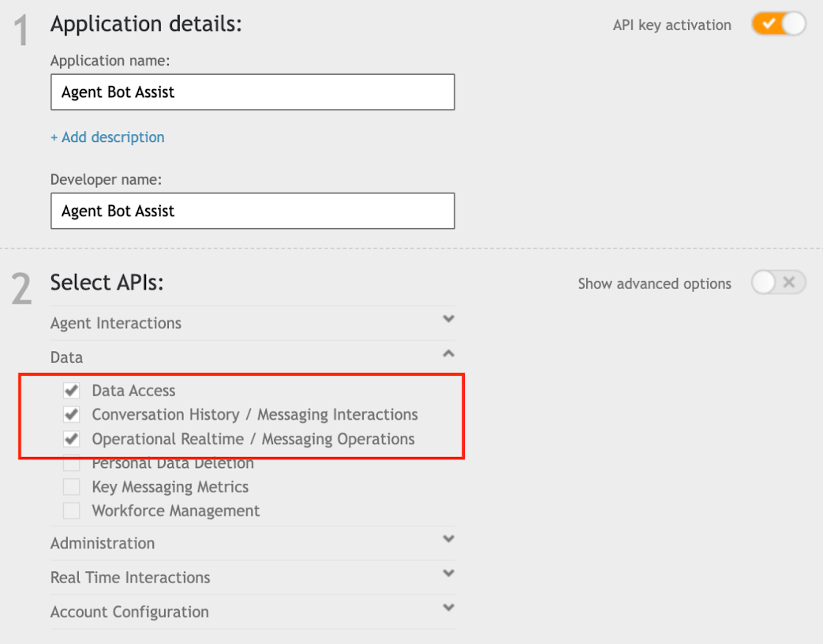Check the Key Messaging Metrics checkbox
823x644 pixels.
pyautogui.click(x=71, y=486)
